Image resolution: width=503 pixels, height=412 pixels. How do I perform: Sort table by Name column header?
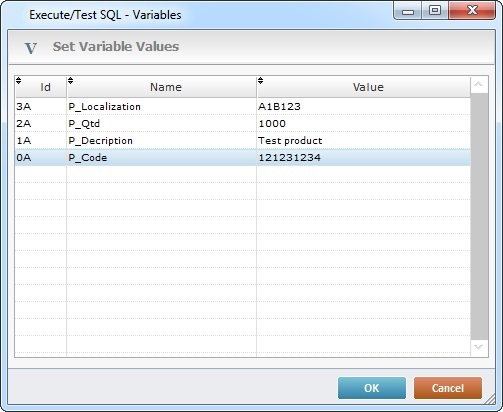point(162,87)
